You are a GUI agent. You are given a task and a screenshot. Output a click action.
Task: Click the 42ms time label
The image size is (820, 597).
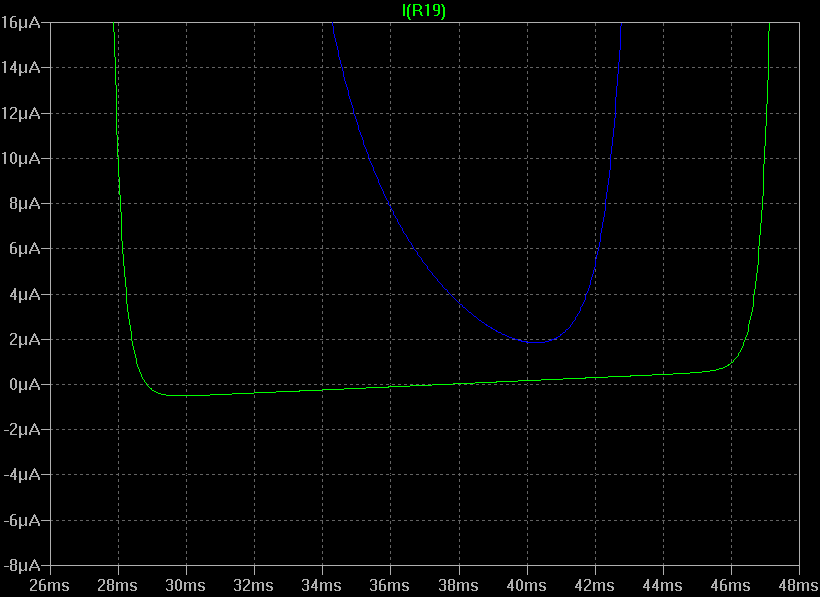[595, 585]
